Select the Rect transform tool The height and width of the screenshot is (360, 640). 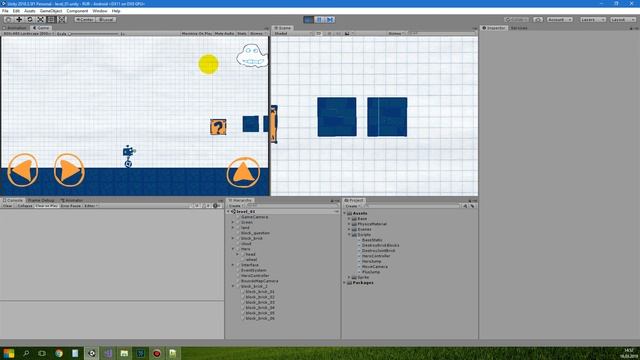[51, 20]
